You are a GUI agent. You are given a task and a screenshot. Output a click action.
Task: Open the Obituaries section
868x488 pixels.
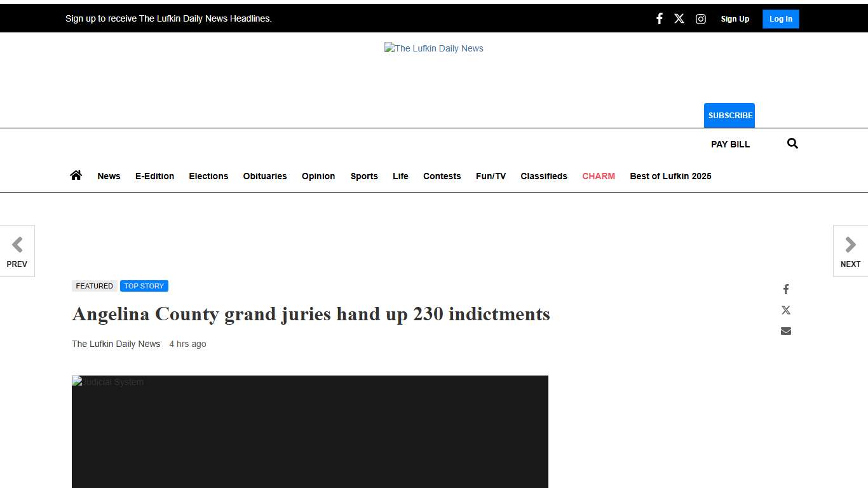click(265, 176)
